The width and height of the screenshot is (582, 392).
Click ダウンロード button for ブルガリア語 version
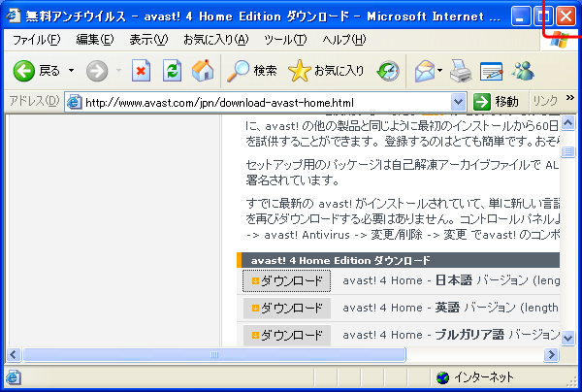click(286, 335)
